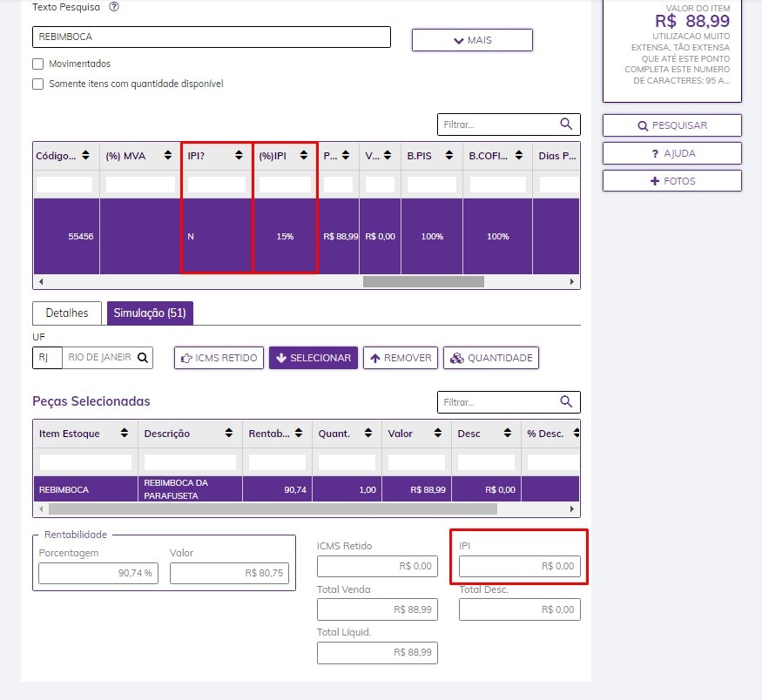Click the IPI? column filter box

click(x=217, y=185)
